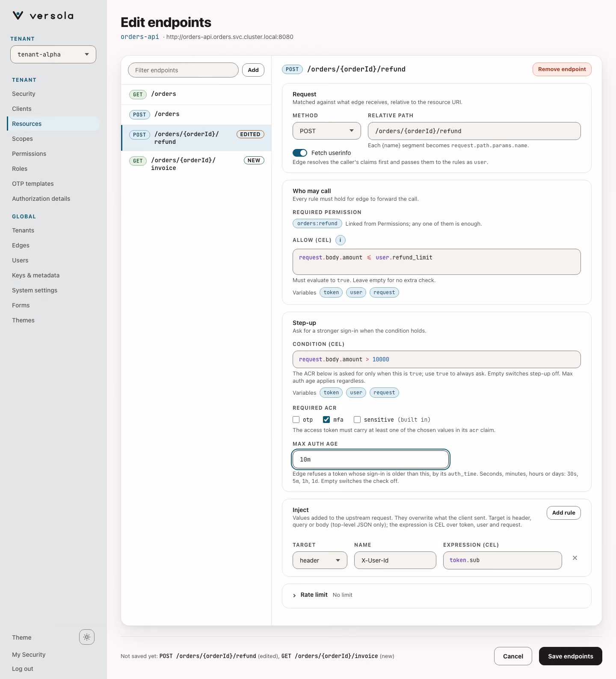Viewport: 616px width, 679px height.
Task: Open the Method POST dropdown
Action: pyautogui.click(x=327, y=131)
